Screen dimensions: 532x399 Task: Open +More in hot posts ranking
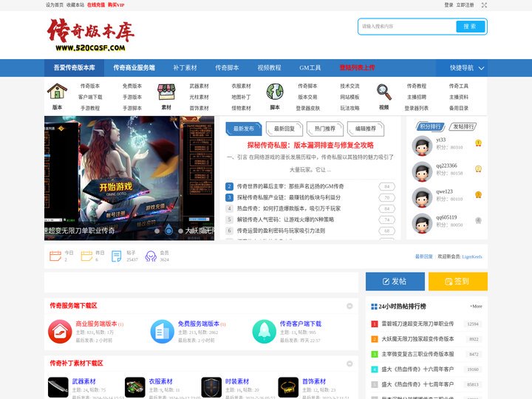[476, 307]
